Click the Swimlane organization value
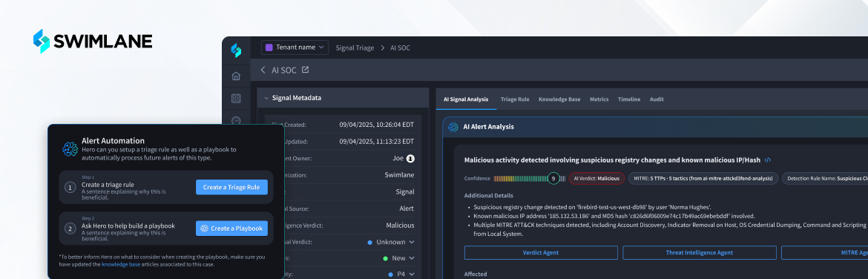Image resolution: width=868 pixels, height=279 pixels. pos(399,175)
